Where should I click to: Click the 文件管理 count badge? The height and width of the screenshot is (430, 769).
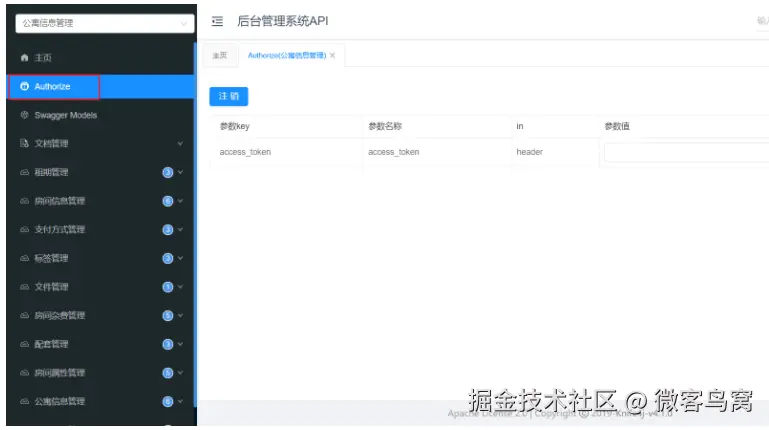[168, 287]
